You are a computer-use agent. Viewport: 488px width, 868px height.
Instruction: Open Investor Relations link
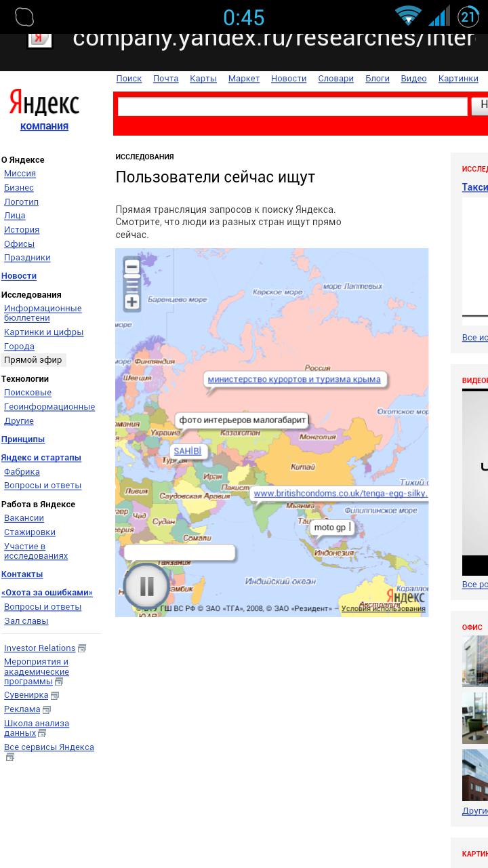(39, 648)
